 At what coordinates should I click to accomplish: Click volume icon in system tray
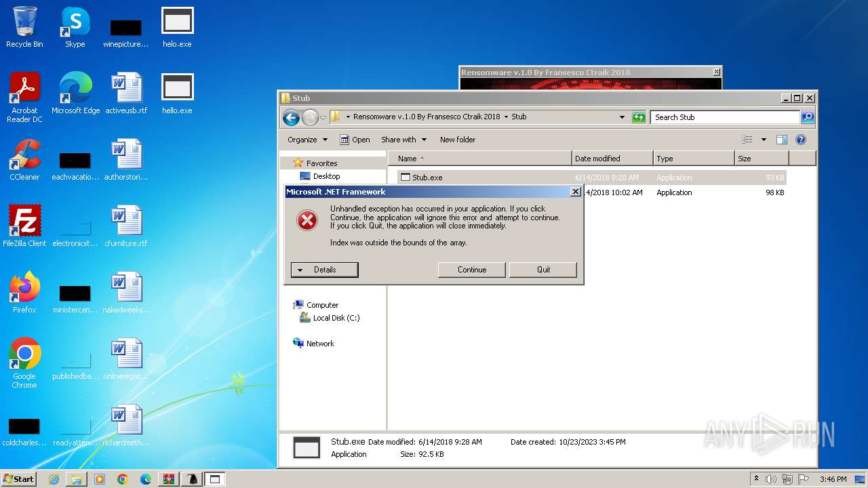[x=771, y=479]
